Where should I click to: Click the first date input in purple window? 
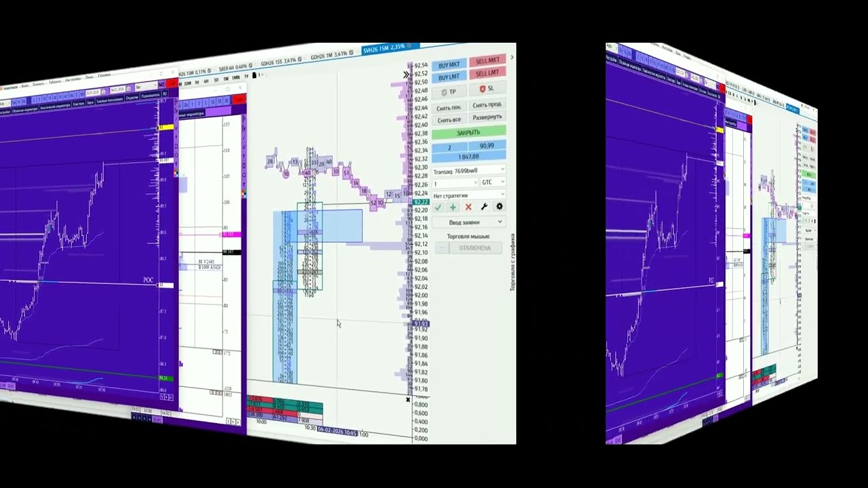[x=93, y=92]
